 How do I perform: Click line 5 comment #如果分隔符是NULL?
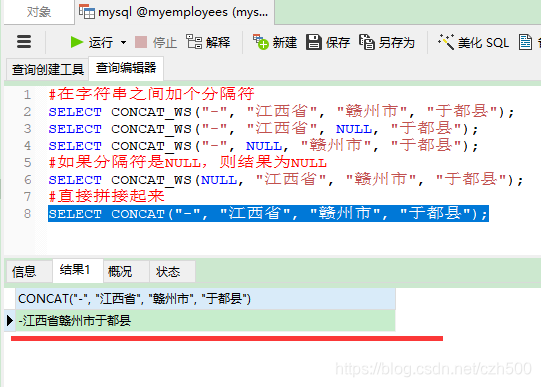(188, 162)
